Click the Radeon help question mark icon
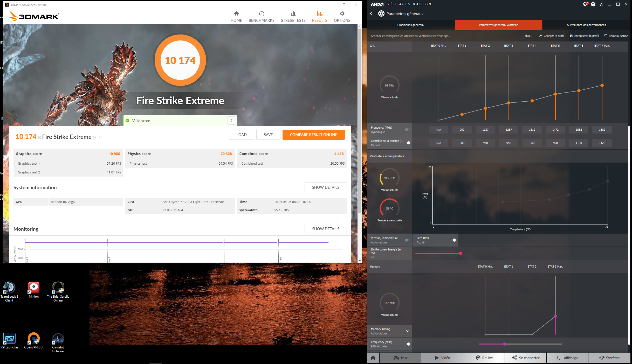632x364 pixels. coord(593,4)
